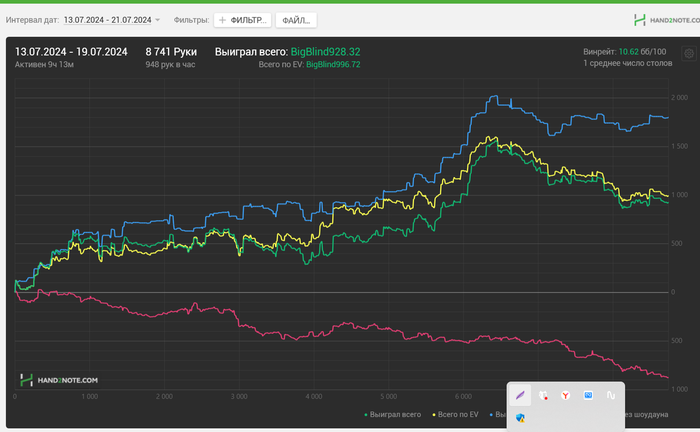Viewport: 700px width, 432px height.
Task: Click the y-axis label 1 500
Action: (679, 146)
